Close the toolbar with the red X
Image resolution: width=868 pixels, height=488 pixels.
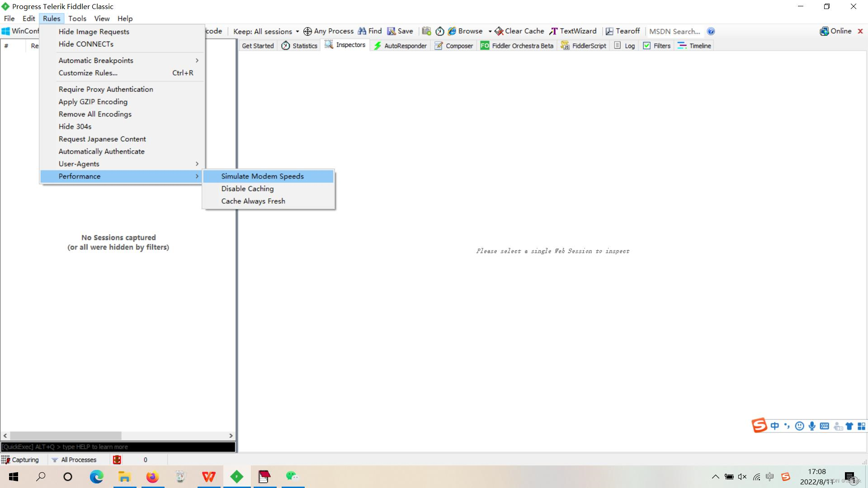pyautogui.click(x=860, y=31)
